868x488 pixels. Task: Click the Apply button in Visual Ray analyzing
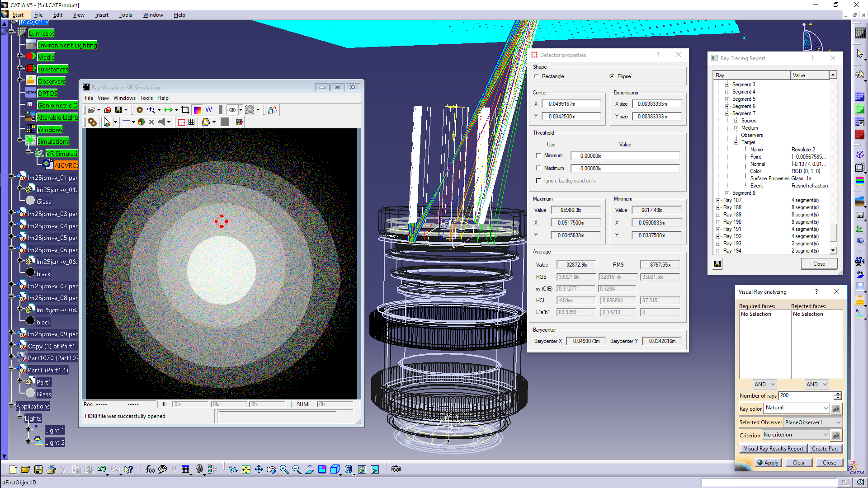point(768,463)
